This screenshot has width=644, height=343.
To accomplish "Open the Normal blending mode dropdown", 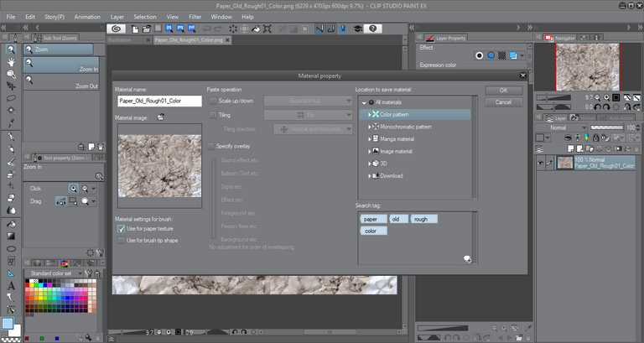I will pos(561,127).
